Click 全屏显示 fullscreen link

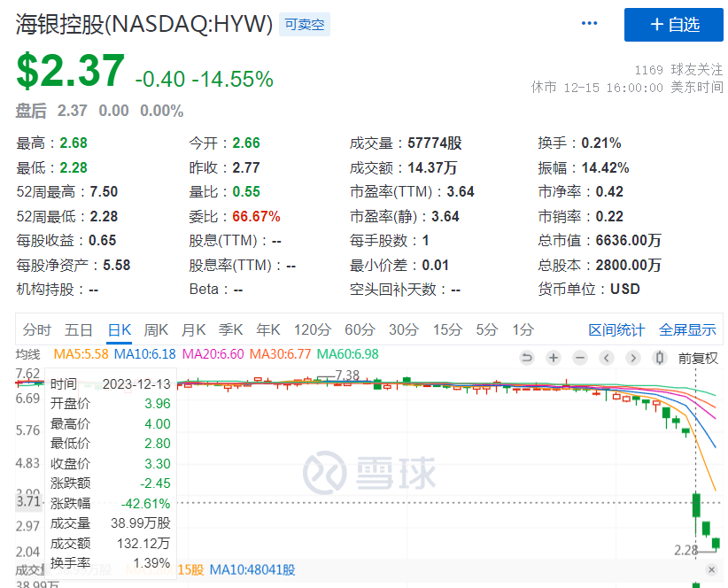(x=687, y=330)
